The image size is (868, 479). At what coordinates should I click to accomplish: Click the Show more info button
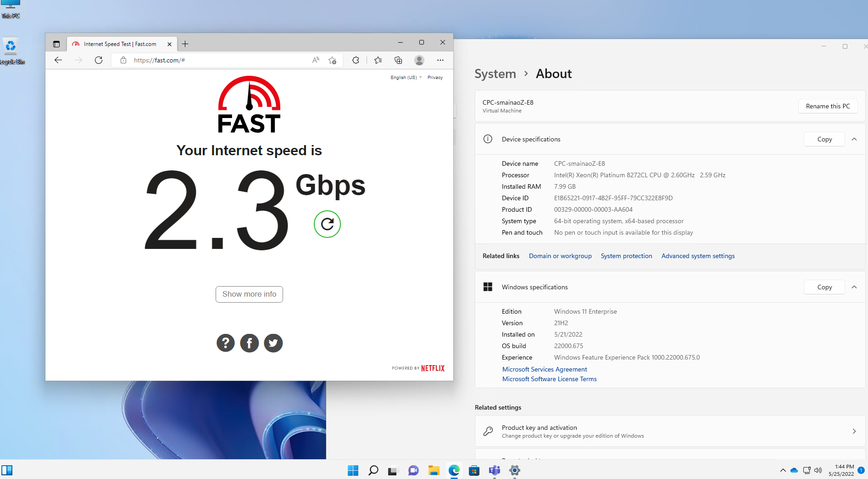tap(249, 294)
